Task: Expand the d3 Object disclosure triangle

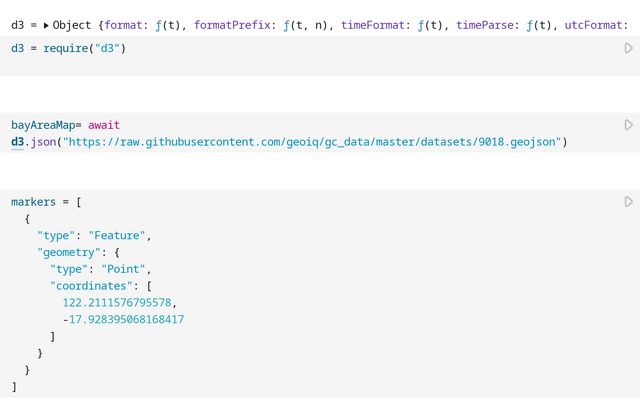Action: coord(46,24)
